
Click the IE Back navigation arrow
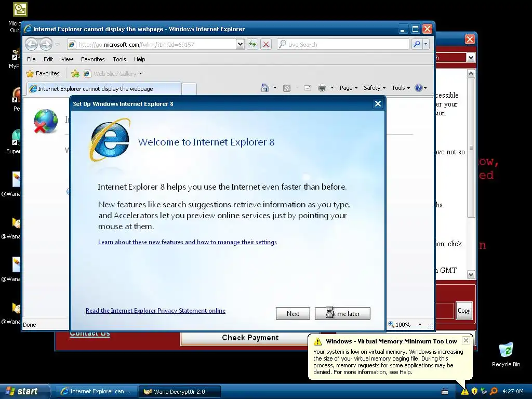coord(31,44)
